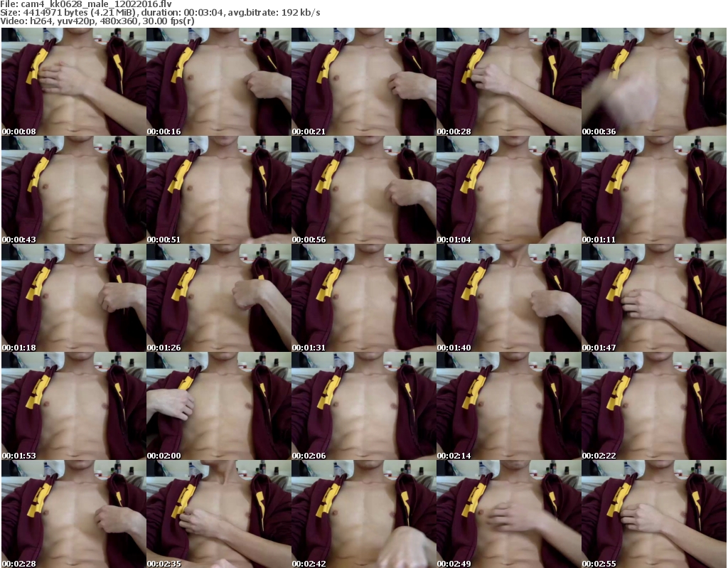Select the thumbnail stamped 00:00:36
This screenshot has height=568, width=728.
click(x=654, y=82)
